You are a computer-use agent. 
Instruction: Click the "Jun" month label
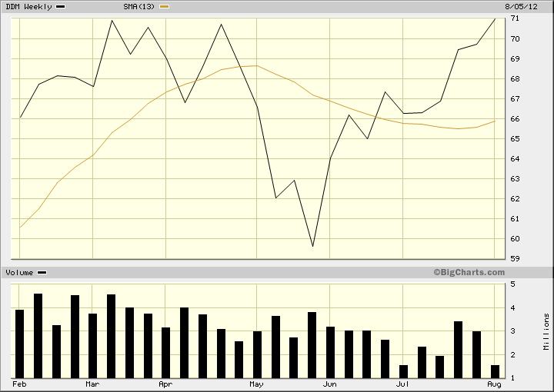pyautogui.click(x=329, y=384)
